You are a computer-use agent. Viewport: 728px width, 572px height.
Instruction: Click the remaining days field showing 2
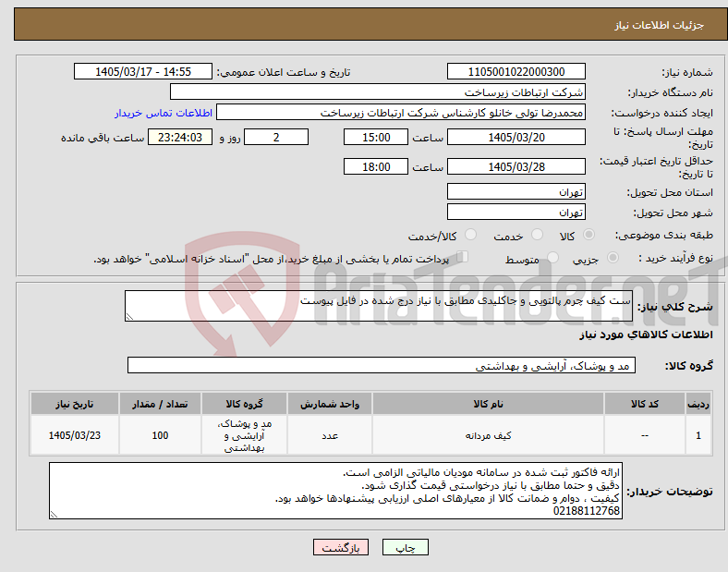pos(276,138)
